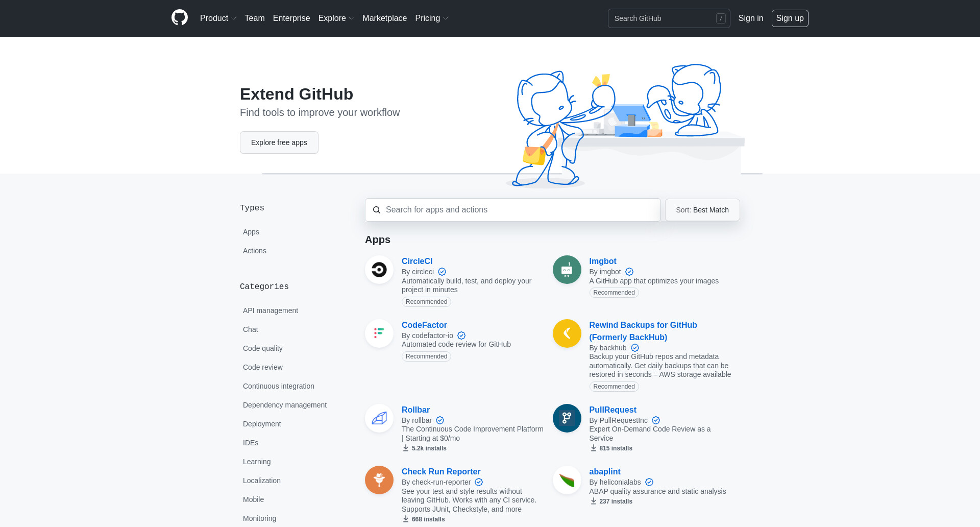This screenshot has width=980, height=527.
Task: Click verified badge next to PullRequestInc
Action: click(656, 420)
